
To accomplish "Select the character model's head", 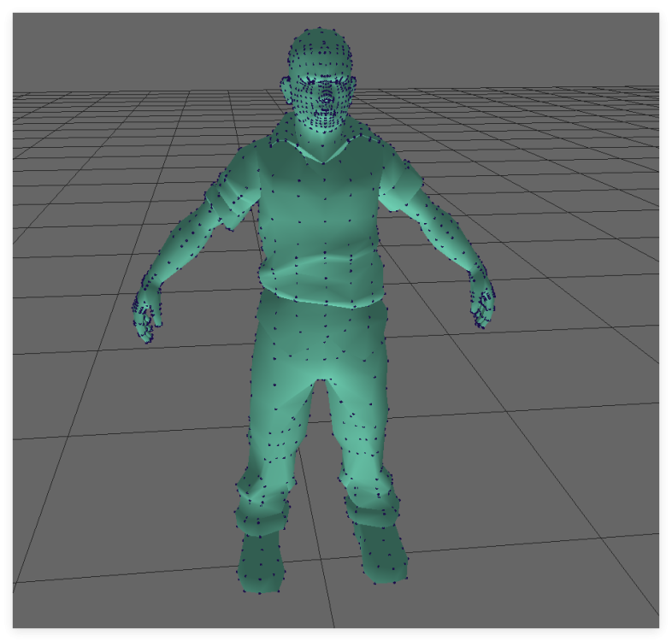I will [x=319, y=79].
